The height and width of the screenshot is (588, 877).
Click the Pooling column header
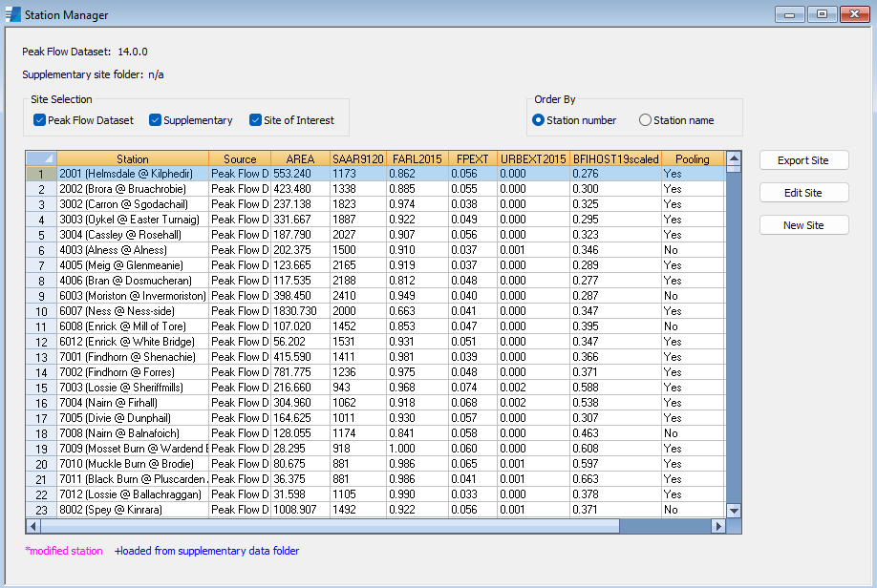[693, 158]
